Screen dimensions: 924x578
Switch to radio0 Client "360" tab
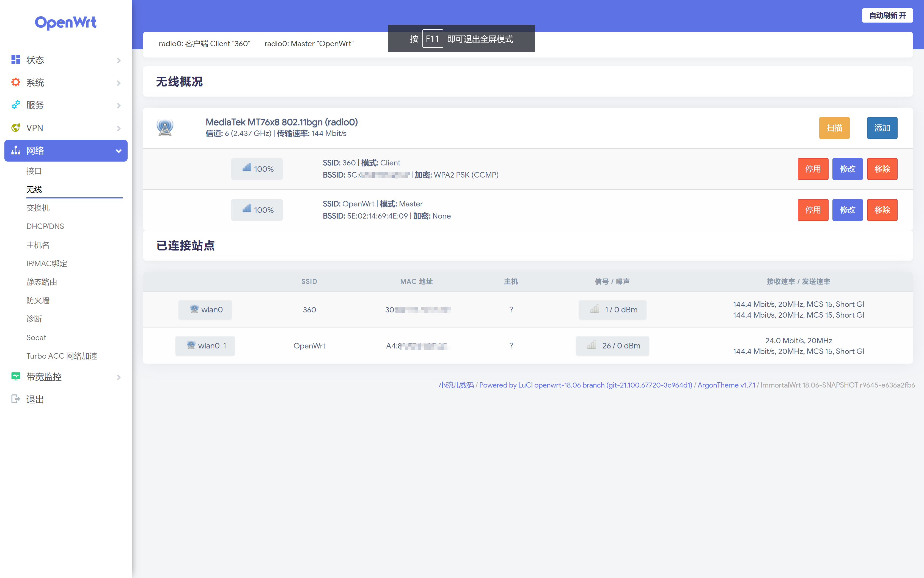(x=204, y=43)
